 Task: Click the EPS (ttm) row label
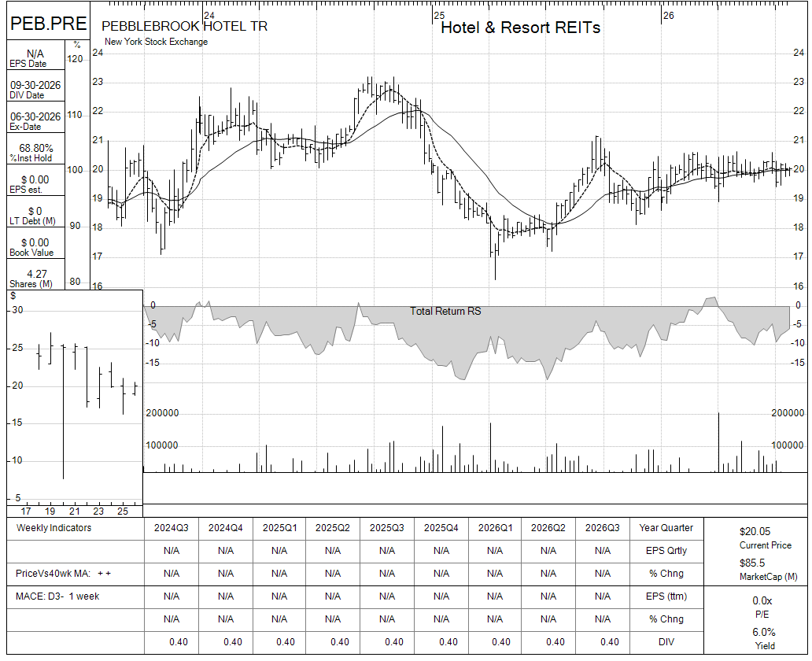(x=666, y=596)
